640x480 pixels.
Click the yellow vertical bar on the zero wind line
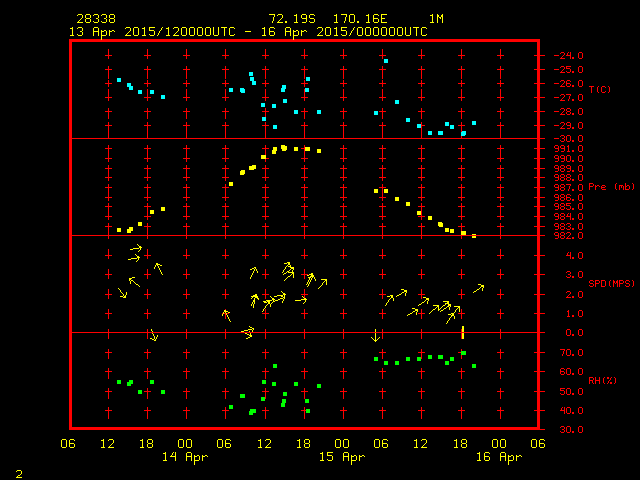click(463, 332)
